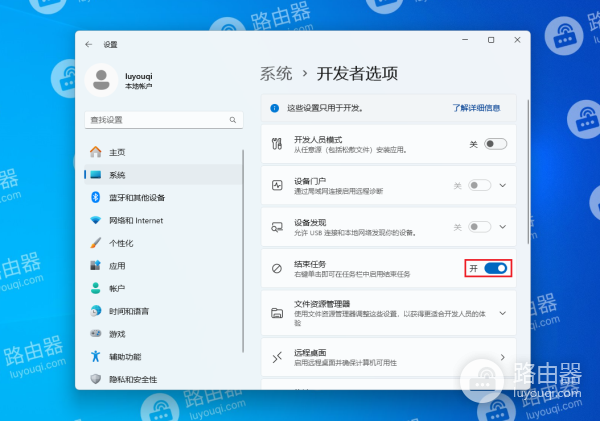Minimize the Settings window
The image size is (600, 421).
click(465, 40)
